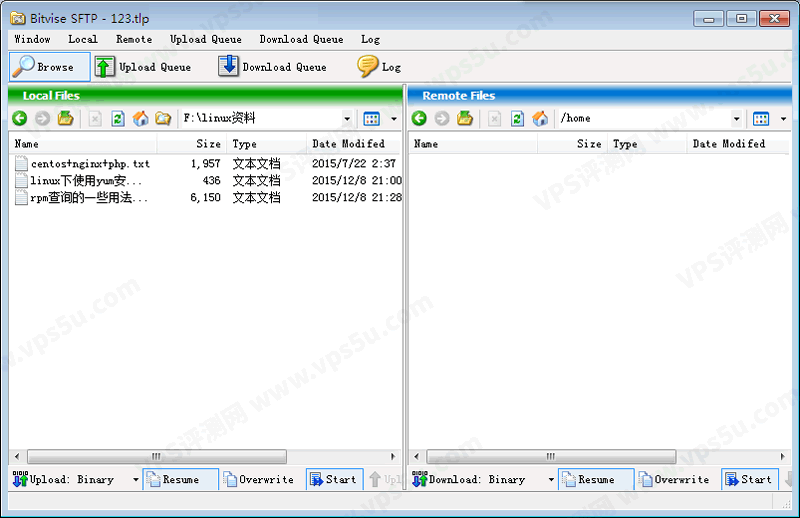This screenshot has width=800, height=518.
Task: Click the delete icon in Local Files
Action: click(95, 119)
